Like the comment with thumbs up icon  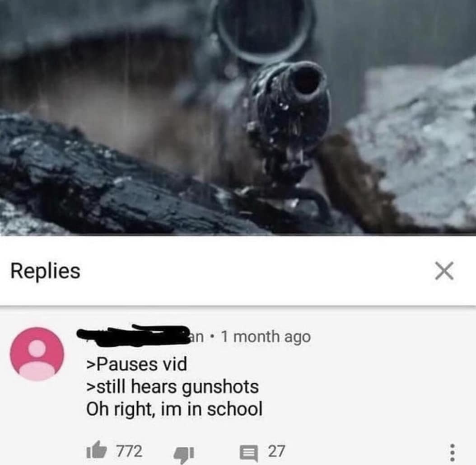(x=97, y=450)
